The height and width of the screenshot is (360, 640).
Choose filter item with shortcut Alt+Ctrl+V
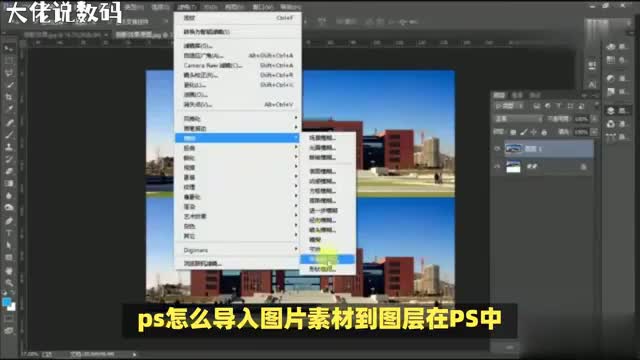point(237,104)
